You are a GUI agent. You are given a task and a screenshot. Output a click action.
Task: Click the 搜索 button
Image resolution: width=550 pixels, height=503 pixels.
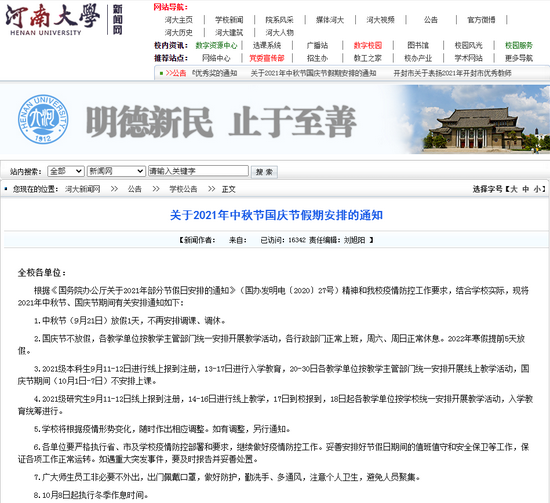(x=264, y=172)
